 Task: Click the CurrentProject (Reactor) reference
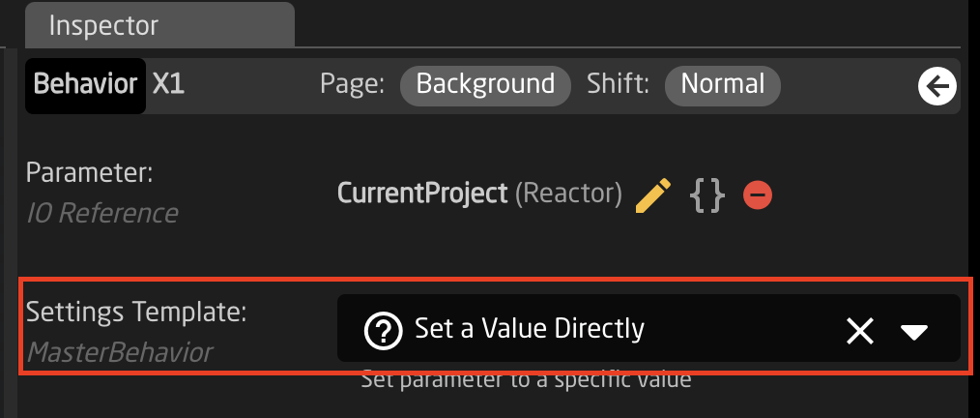coord(479,194)
